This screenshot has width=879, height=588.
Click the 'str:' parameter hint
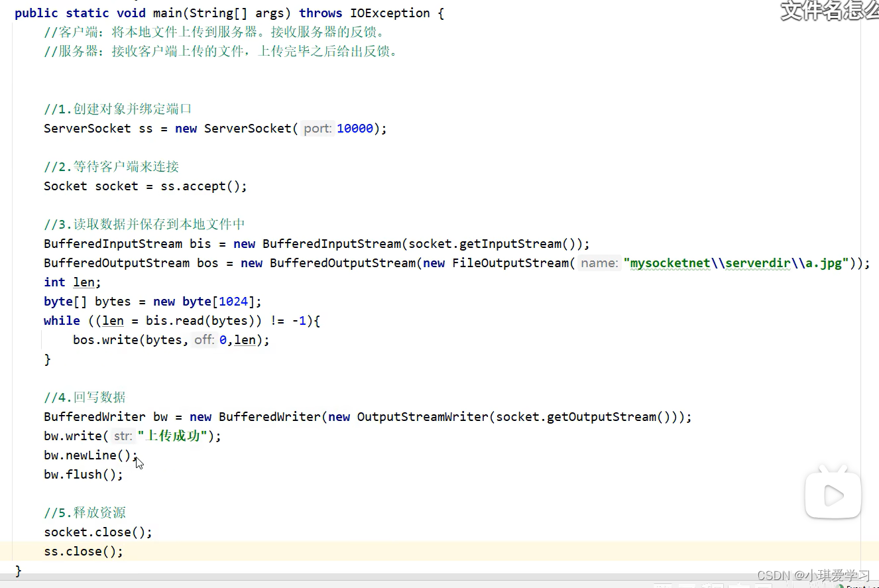point(123,436)
